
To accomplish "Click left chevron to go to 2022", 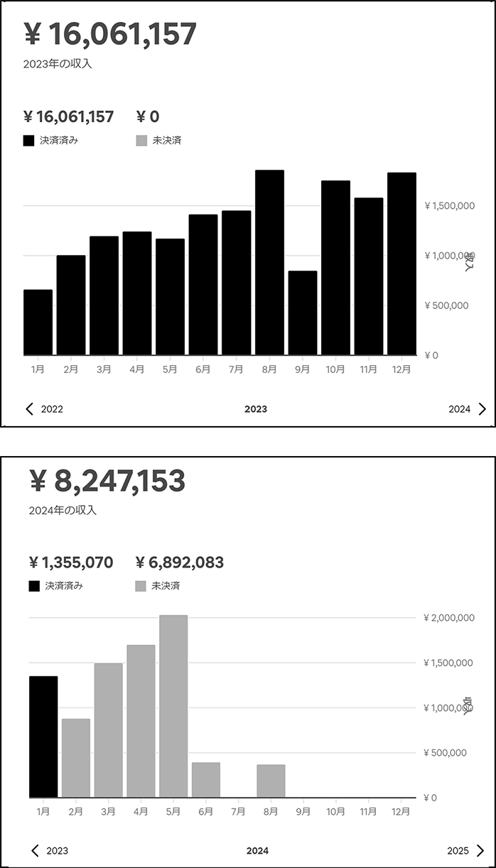I will (29, 408).
